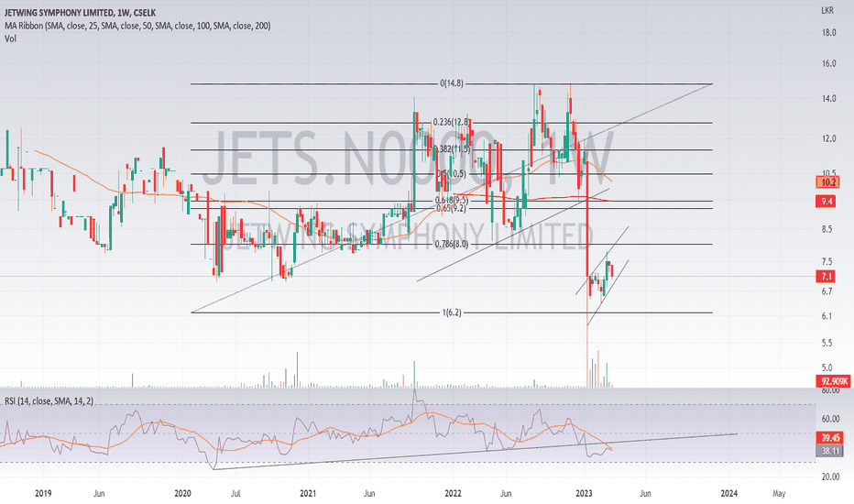Click the Jul time axis label
This screenshot has height=504, width=854.
[x=235, y=494]
